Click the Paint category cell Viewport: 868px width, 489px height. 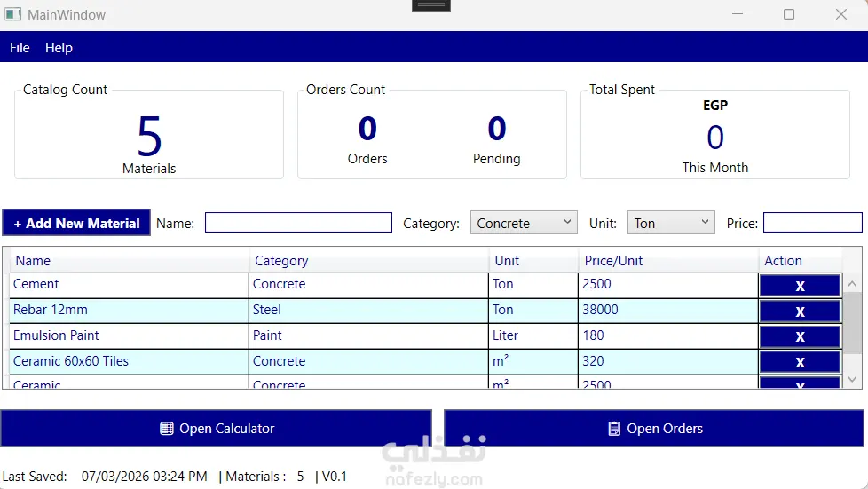pos(368,336)
